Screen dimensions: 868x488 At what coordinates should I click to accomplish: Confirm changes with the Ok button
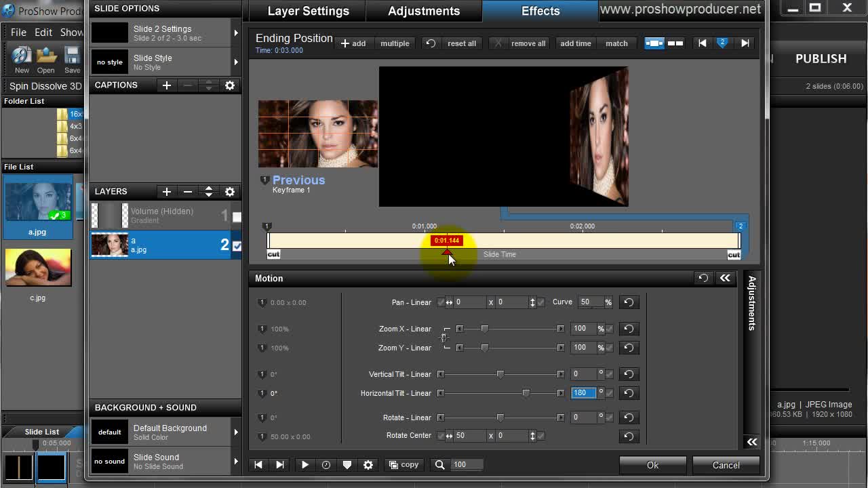[x=652, y=465]
